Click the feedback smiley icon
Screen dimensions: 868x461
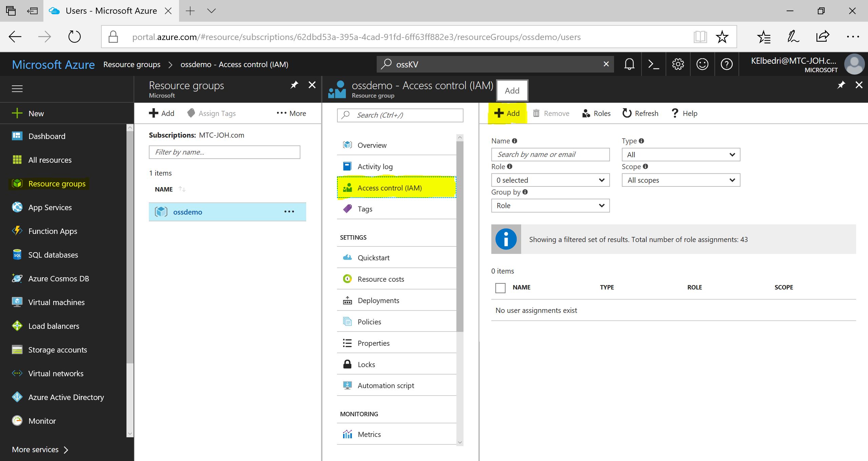point(702,64)
